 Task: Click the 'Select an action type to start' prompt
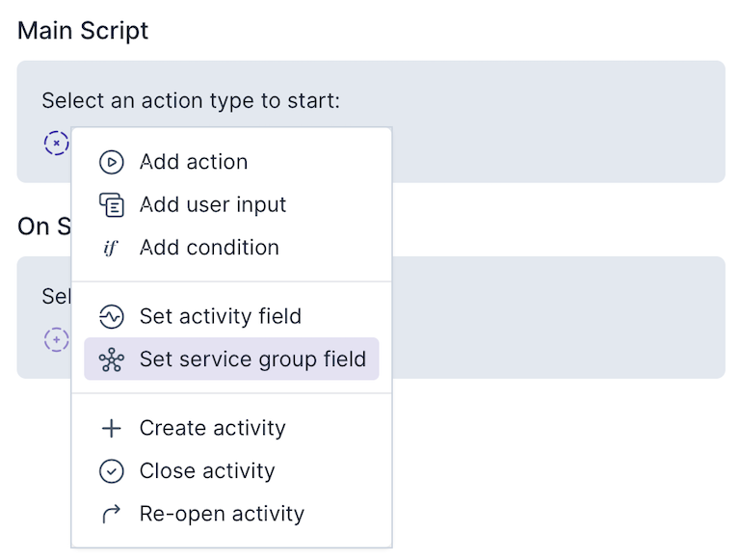(191, 100)
